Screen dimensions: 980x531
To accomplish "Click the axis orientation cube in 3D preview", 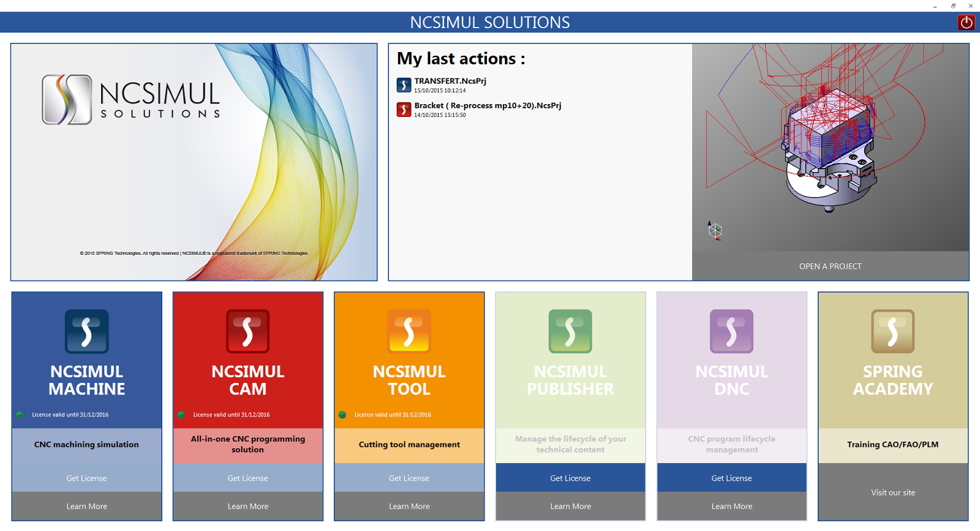I will click(x=715, y=230).
